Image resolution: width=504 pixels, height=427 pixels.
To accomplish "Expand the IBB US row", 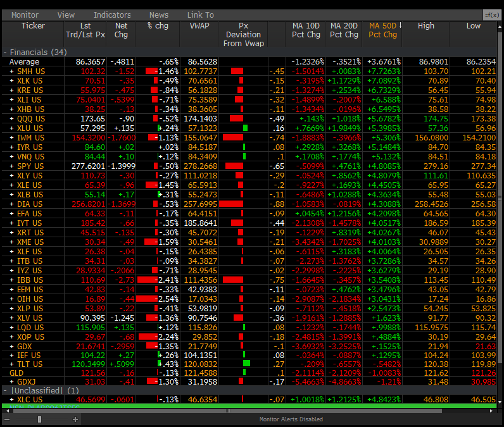I will point(12,280).
